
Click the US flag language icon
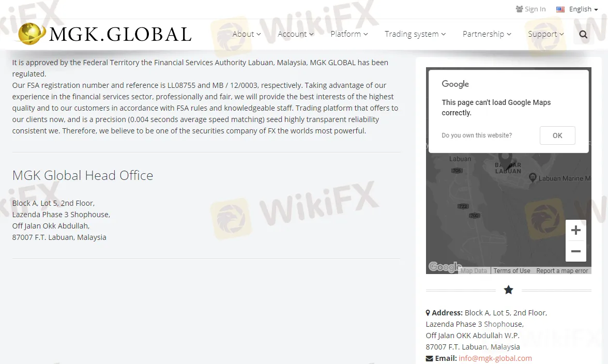(560, 9)
